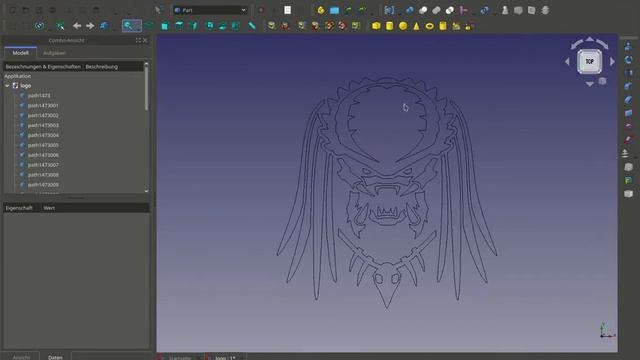
Task: Click the green-faced cube icon in sidebar
Action: point(628,180)
